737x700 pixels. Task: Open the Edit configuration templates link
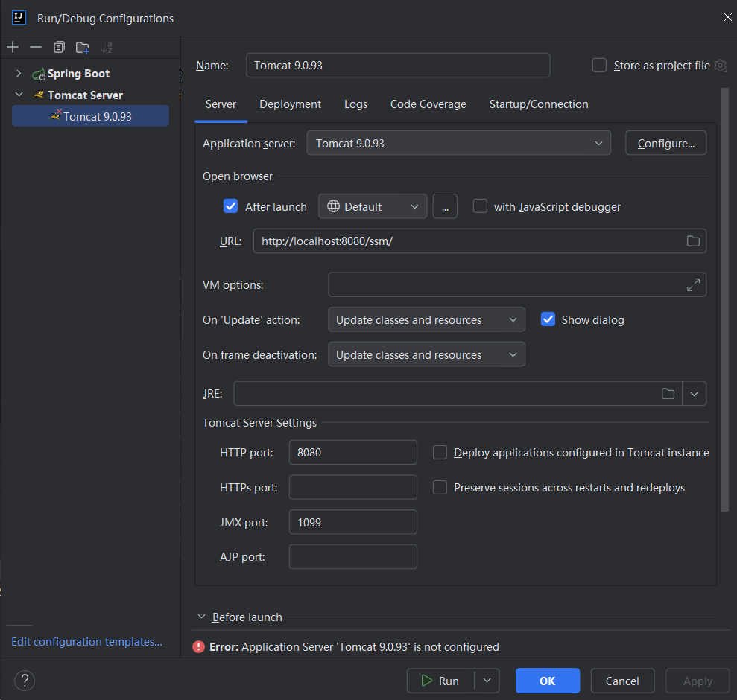coord(86,642)
